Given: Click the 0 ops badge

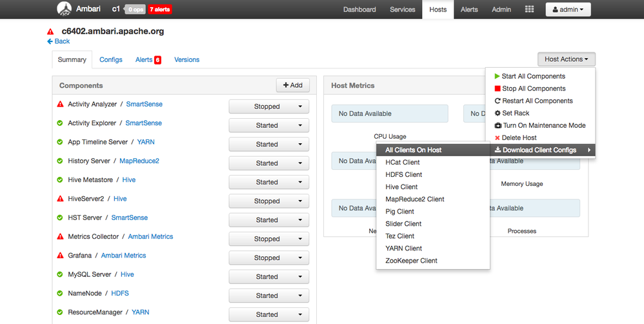Looking at the screenshot, I should tap(135, 10).
